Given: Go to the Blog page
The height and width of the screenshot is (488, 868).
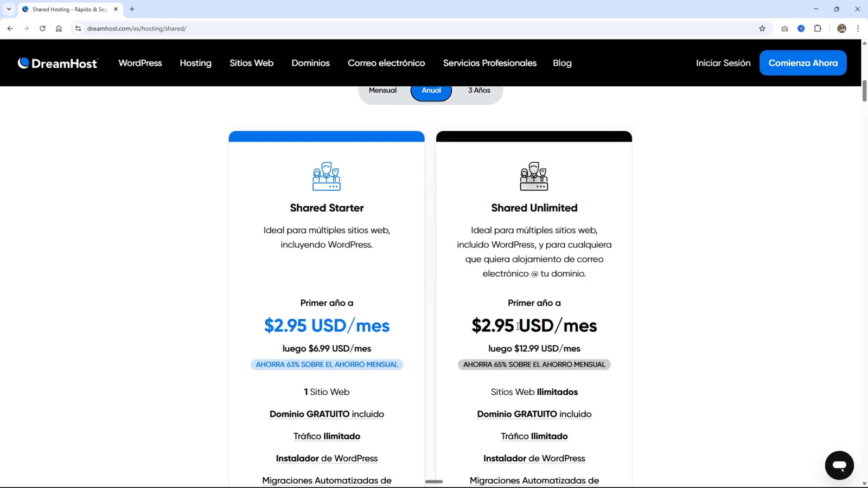Looking at the screenshot, I should (562, 63).
